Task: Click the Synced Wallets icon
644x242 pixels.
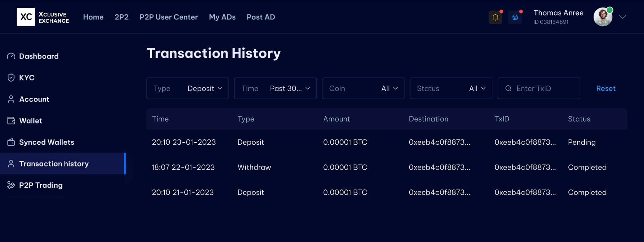Action: [11, 142]
